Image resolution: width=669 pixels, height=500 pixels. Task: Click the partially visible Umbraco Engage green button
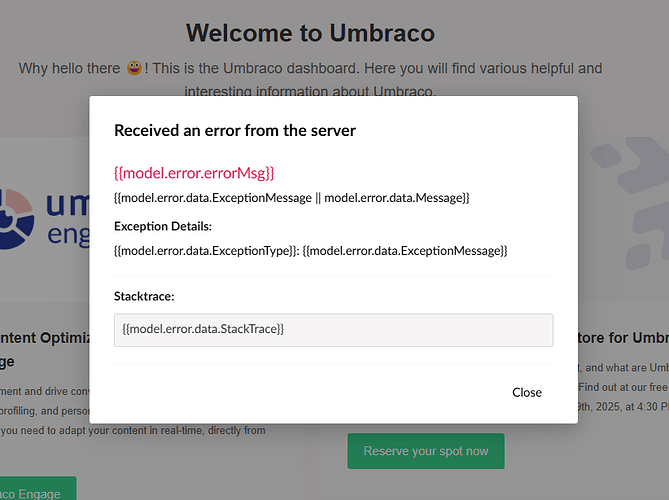[38, 488]
